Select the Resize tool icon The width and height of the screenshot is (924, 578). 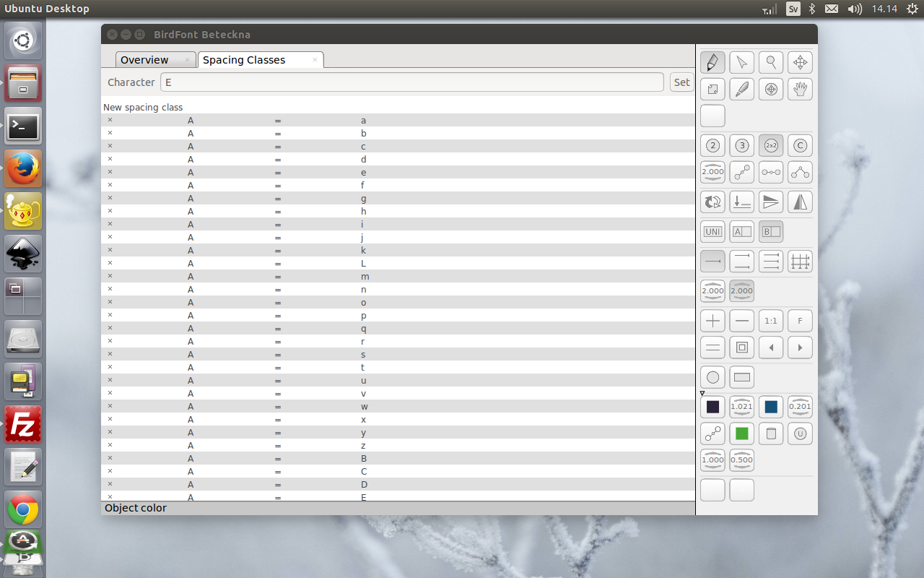[712, 90]
